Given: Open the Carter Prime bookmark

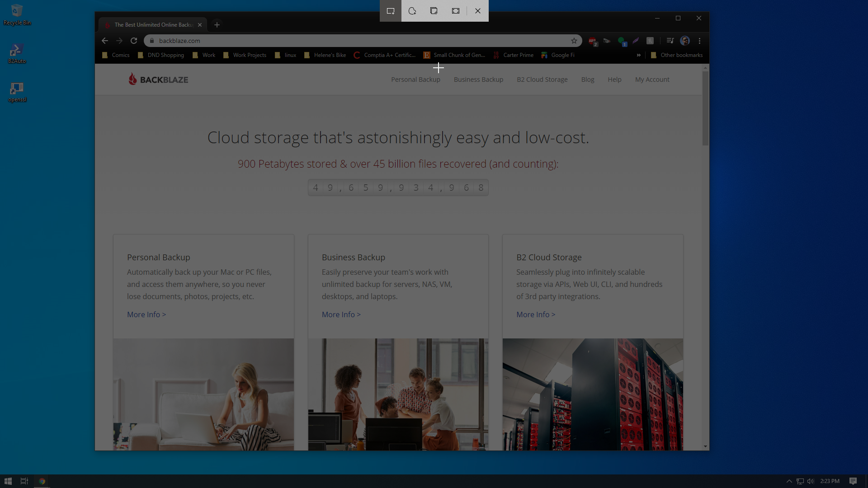Looking at the screenshot, I should click(514, 55).
